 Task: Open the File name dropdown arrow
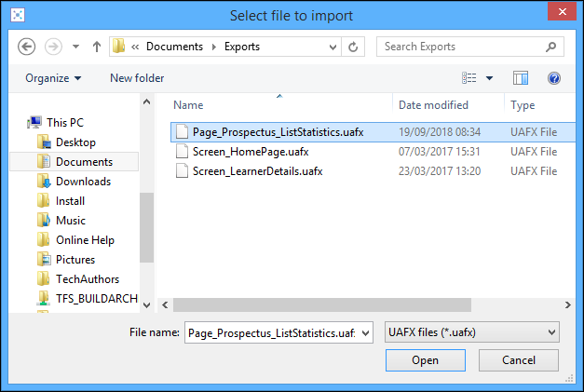(366, 332)
